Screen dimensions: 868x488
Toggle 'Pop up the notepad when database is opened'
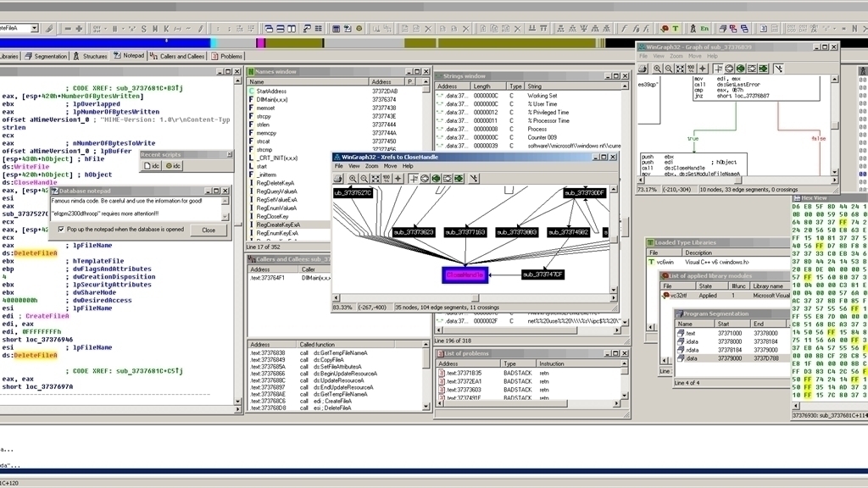point(61,229)
